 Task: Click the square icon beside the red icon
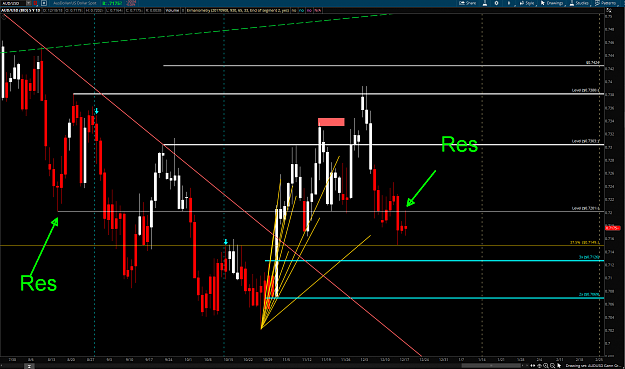[x=44, y=3]
